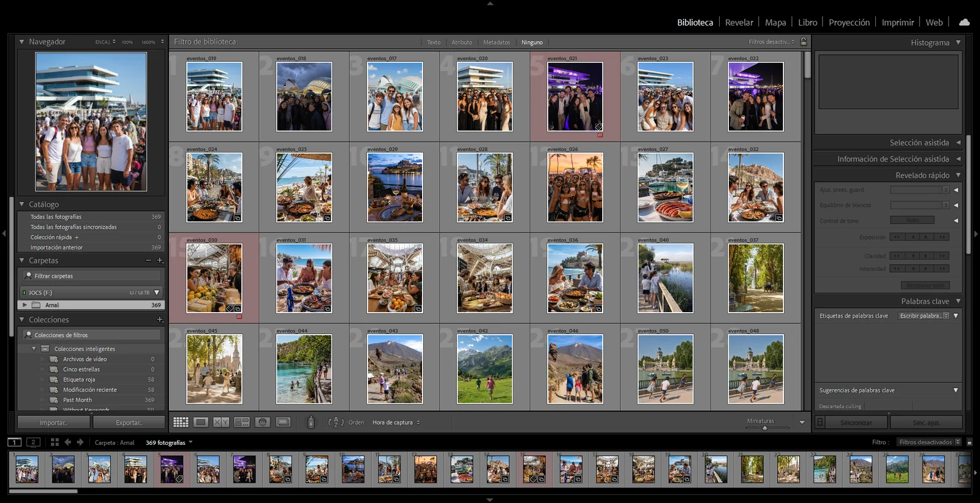This screenshot has width=980, height=503.
Task: Toggle the filter switch beside Filtros desactivados
Action: tap(969, 442)
